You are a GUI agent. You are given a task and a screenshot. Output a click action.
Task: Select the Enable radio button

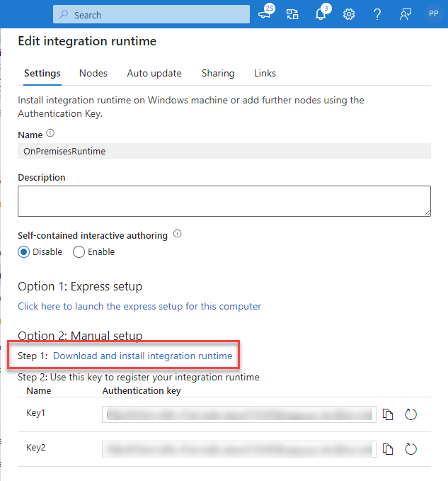pos(79,252)
